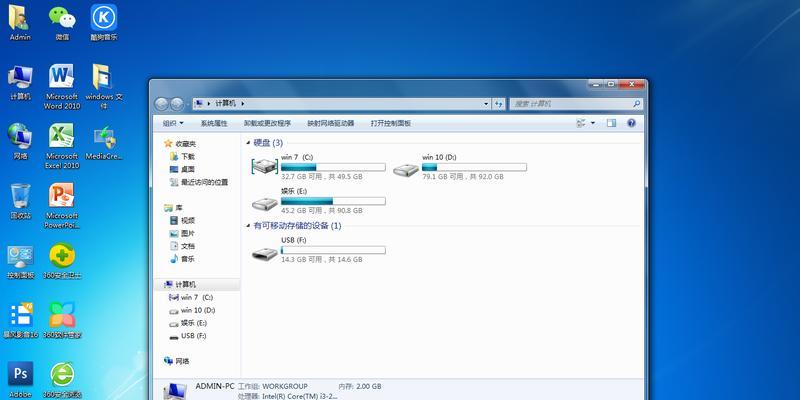The image size is (800, 400).
Task: Open the change view dropdown arrow
Action: (592, 123)
